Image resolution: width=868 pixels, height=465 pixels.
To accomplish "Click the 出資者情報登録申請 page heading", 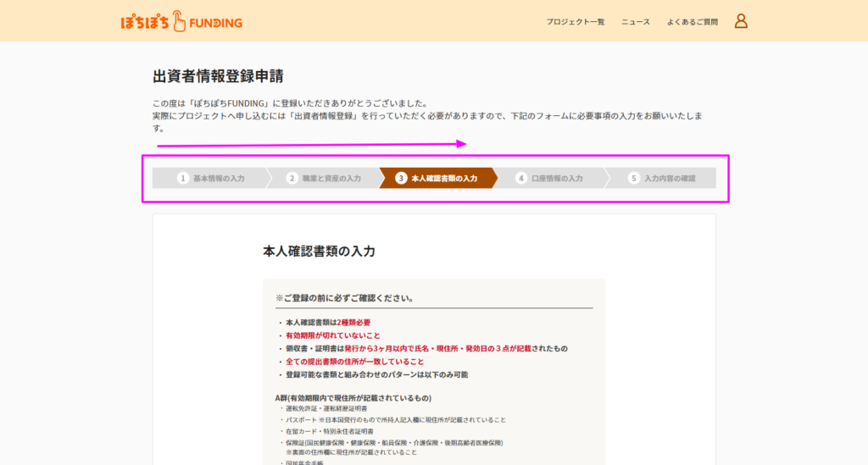I will 218,75.
